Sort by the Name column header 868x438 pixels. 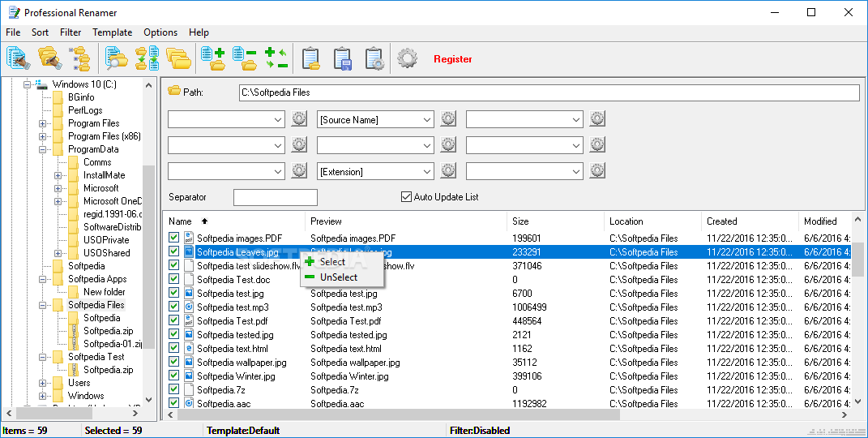tap(234, 221)
